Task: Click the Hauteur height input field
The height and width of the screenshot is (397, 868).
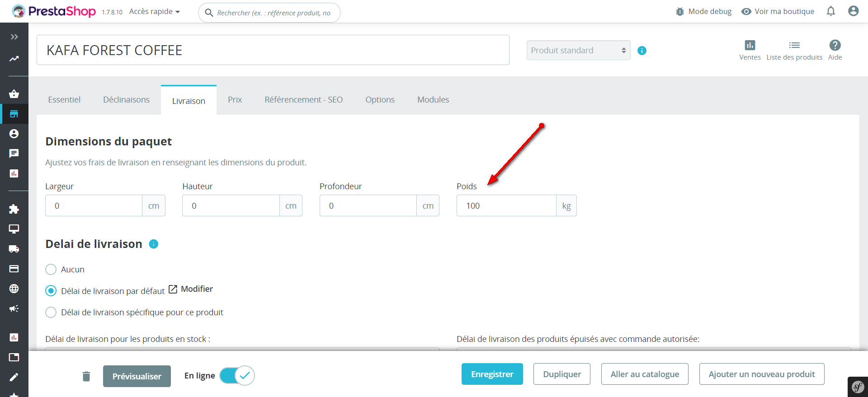Action: click(231, 206)
